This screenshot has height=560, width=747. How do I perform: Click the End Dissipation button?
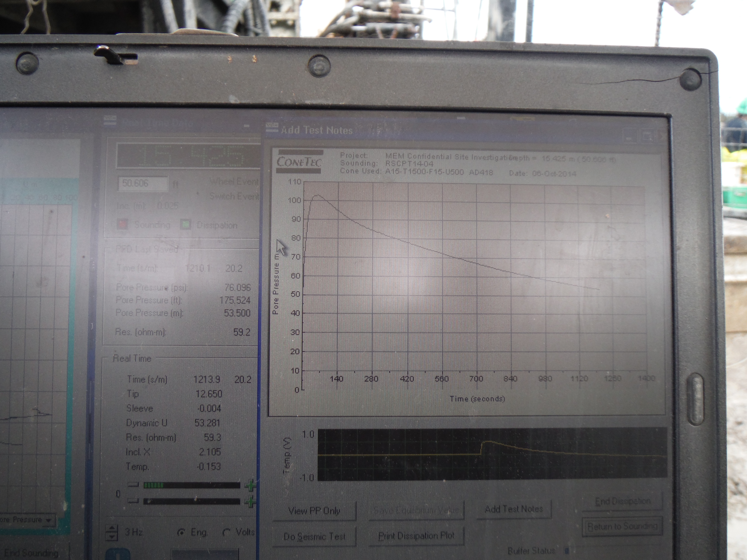(x=622, y=501)
